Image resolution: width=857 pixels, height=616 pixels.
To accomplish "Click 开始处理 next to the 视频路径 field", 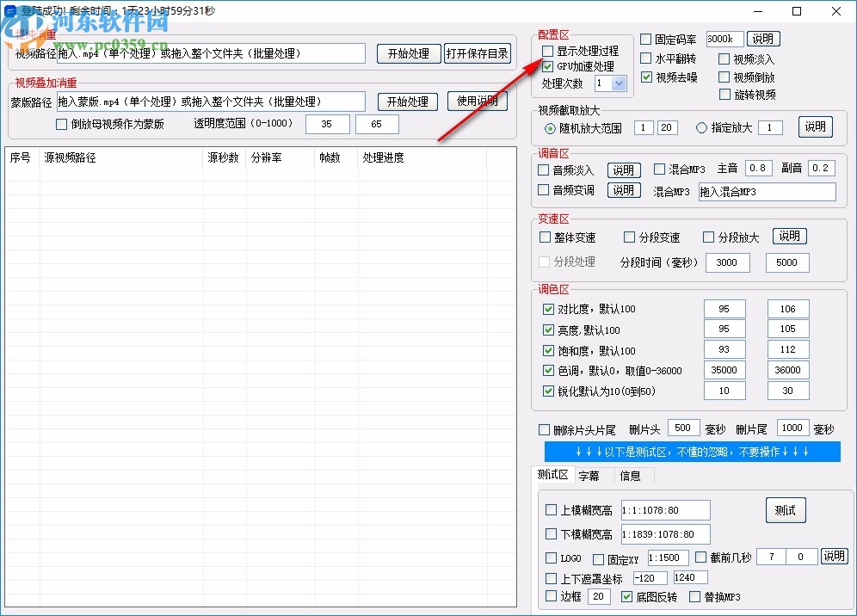I will [x=409, y=52].
